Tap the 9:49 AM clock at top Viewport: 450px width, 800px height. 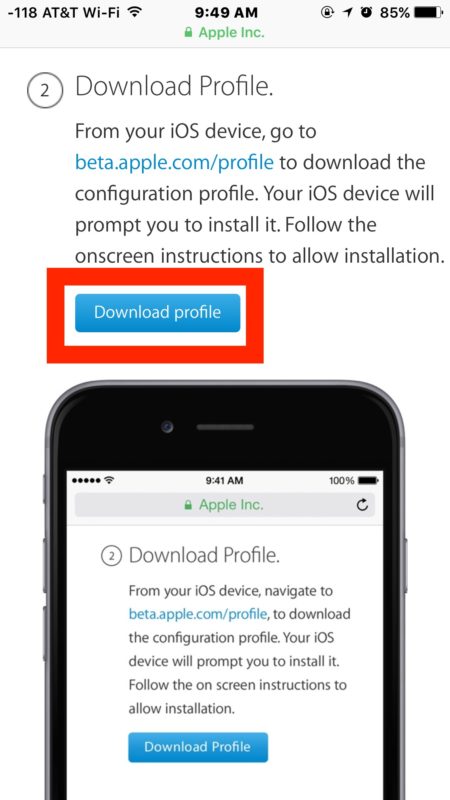click(226, 12)
